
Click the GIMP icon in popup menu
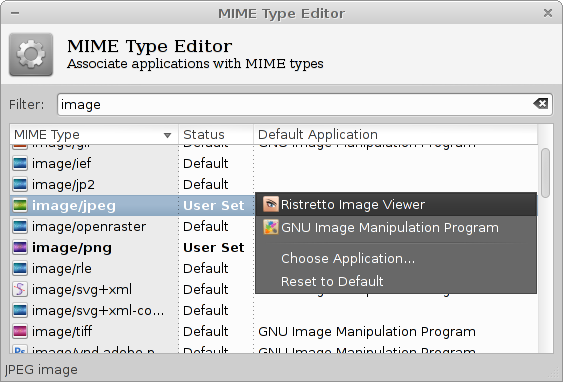270,227
